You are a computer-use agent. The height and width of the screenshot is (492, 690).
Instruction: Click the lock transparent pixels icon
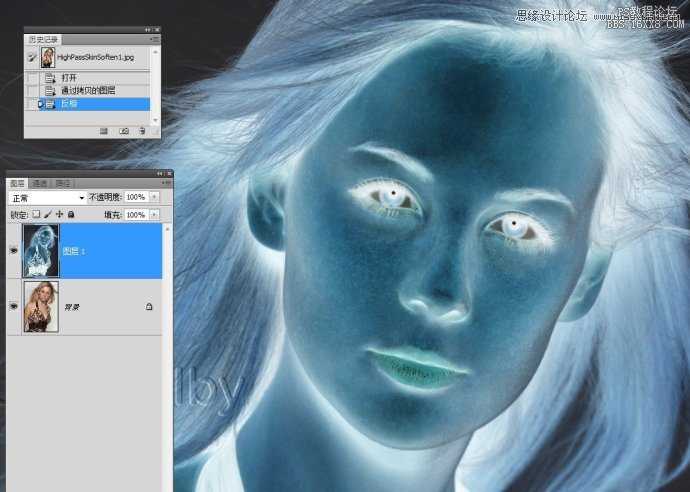pyautogui.click(x=36, y=215)
